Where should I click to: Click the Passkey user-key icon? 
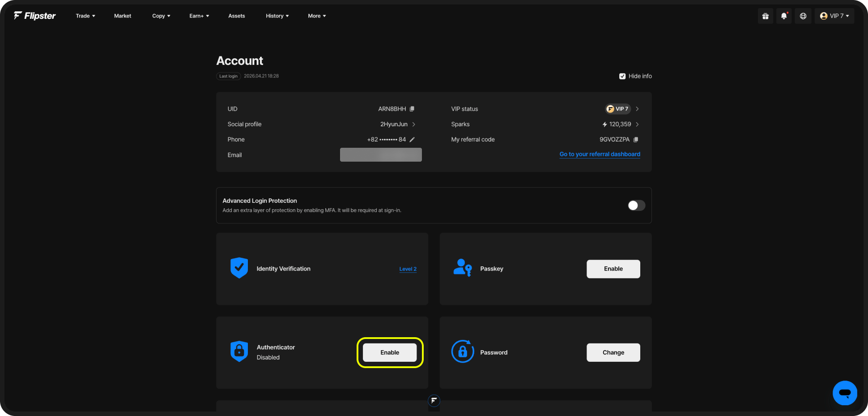[463, 268]
